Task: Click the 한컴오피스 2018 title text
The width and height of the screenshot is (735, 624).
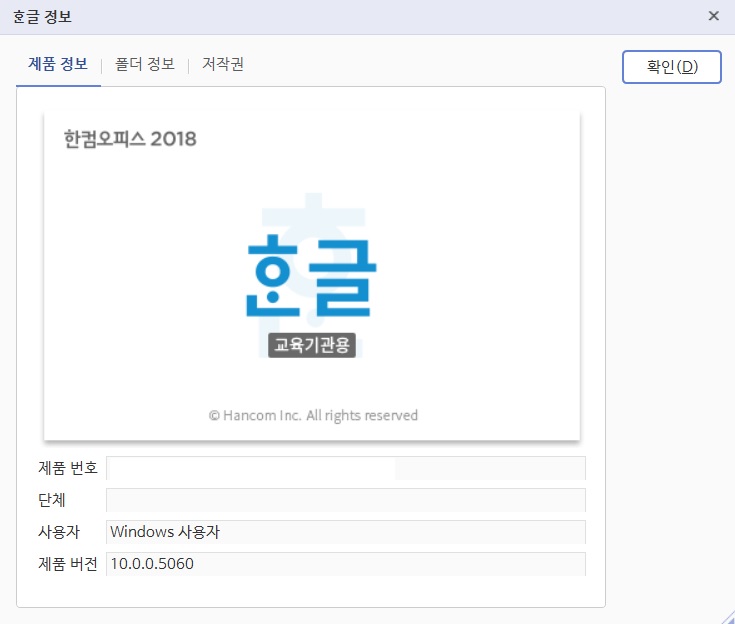Action: coord(130,139)
